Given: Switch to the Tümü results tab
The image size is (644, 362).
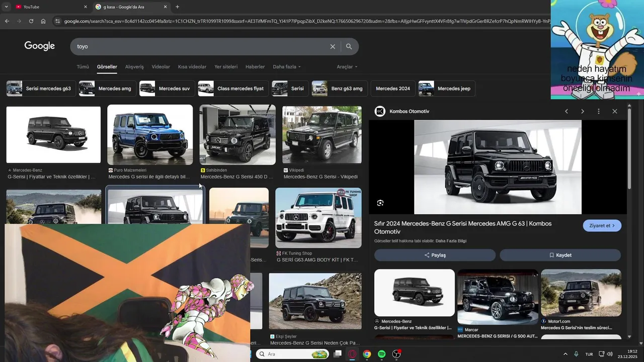Looking at the screenshot, I should [83, 67].
